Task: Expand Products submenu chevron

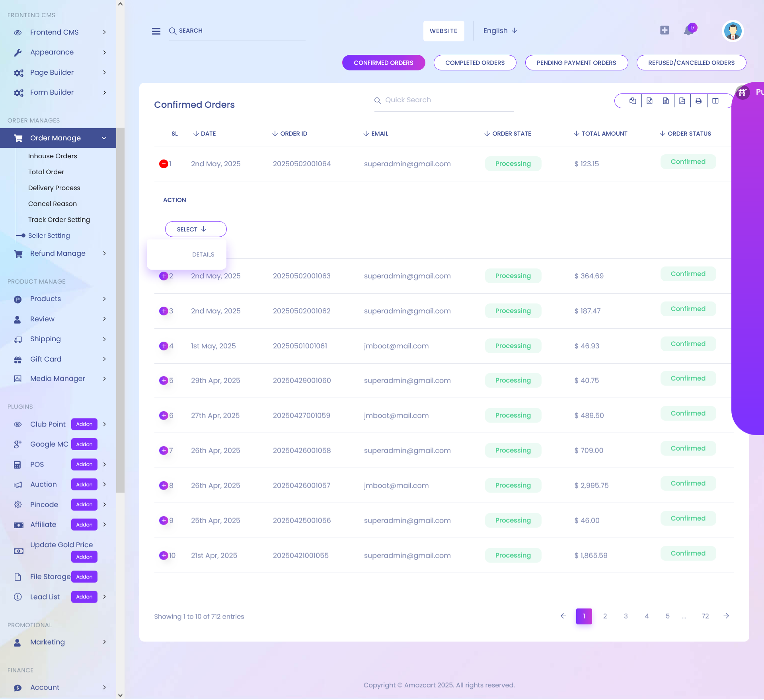Action: click(x=105, y=299)
